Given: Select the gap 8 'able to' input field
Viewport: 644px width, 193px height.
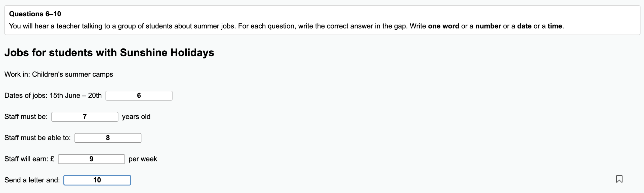Looking at the screenshot, I should 108,138.
